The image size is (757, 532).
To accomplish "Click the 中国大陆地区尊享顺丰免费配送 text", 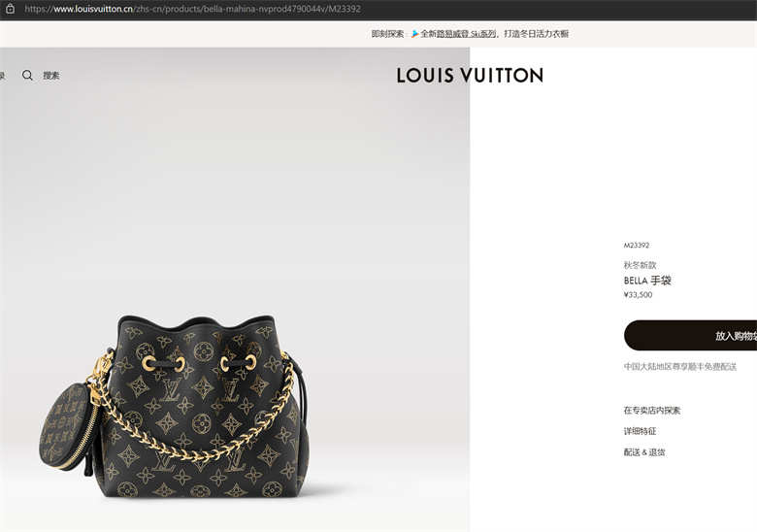I will click(680, 367).
